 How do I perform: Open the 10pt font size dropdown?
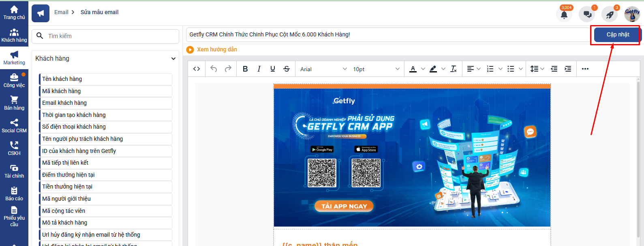(x=376, y=69)
